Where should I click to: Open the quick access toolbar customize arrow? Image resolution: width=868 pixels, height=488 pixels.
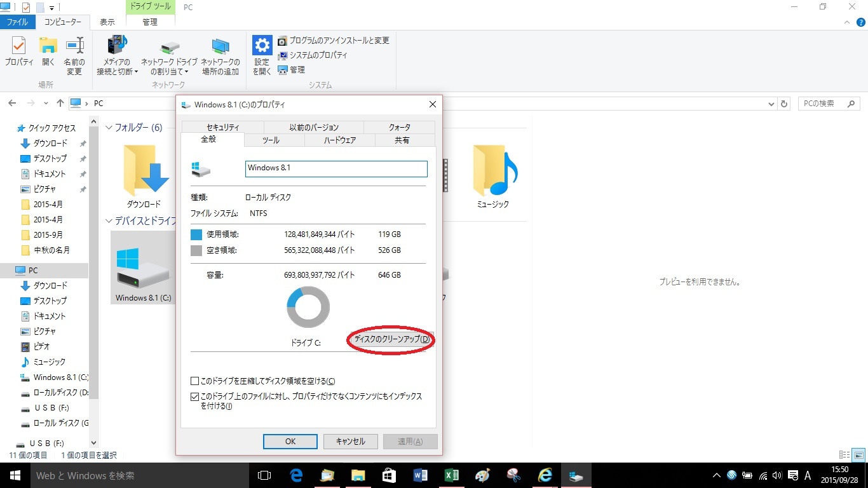click(51, 8)
